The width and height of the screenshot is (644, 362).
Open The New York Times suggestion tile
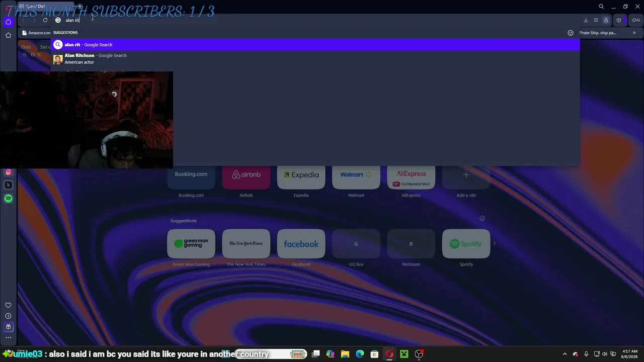click(x=246, y=244)
